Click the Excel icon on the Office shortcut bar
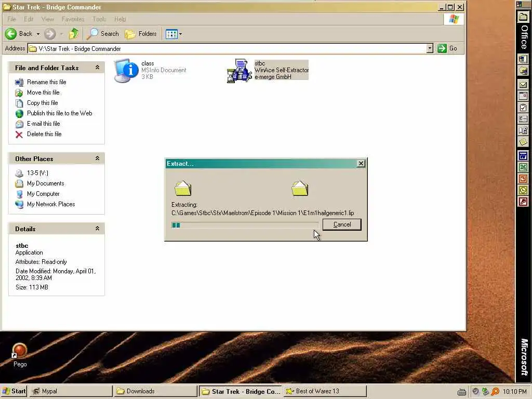 click(x=523, y=167)
